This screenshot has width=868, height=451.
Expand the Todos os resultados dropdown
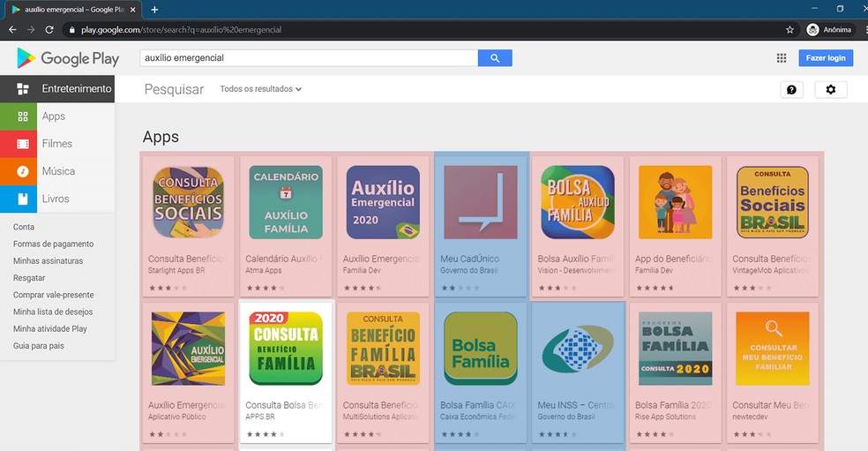261,88
